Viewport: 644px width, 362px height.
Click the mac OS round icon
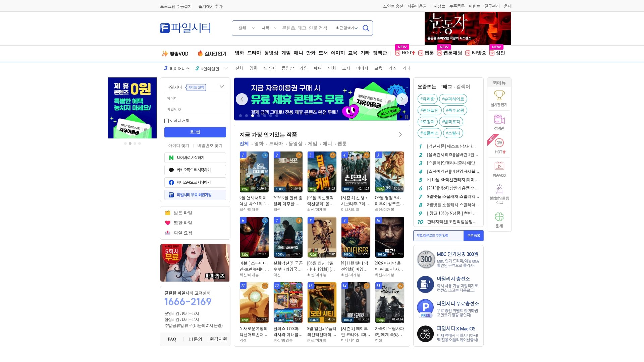425,334
